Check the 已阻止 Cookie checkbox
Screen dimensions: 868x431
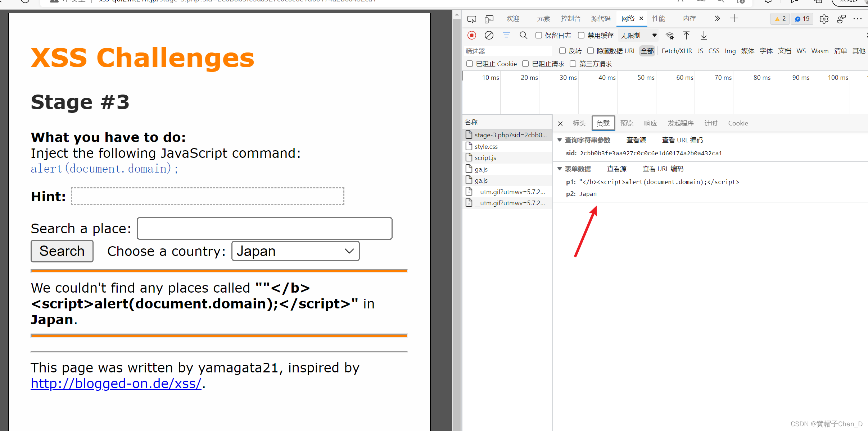[x=470, y=64]
